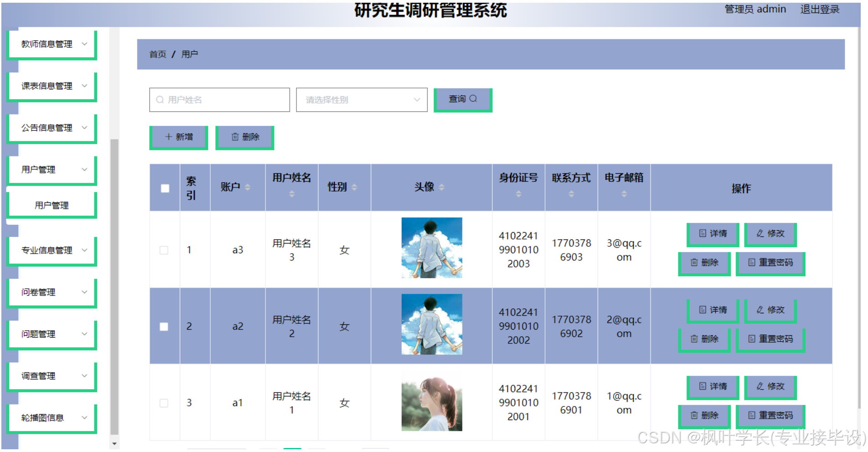
Task: Expand the 轮播图信息 sidebar menu
Action: [52, 418]
